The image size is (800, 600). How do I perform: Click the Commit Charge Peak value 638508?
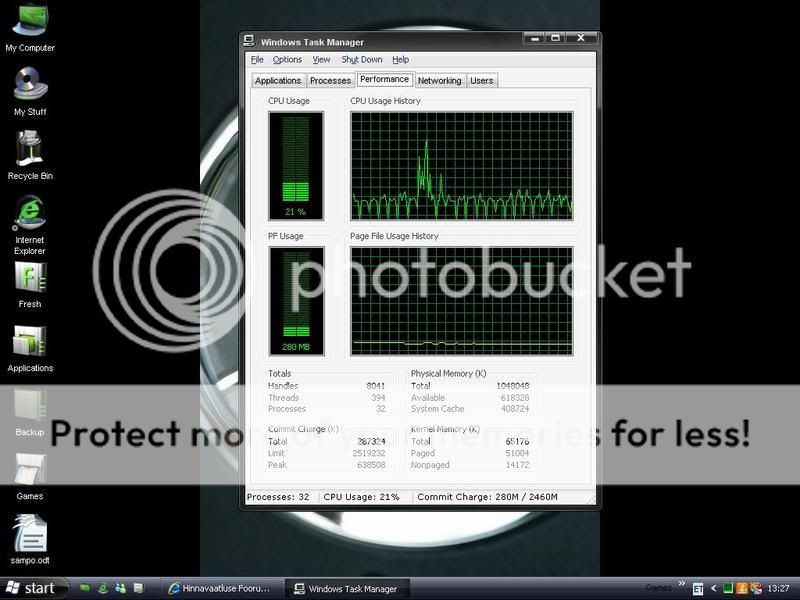[371, 465]
